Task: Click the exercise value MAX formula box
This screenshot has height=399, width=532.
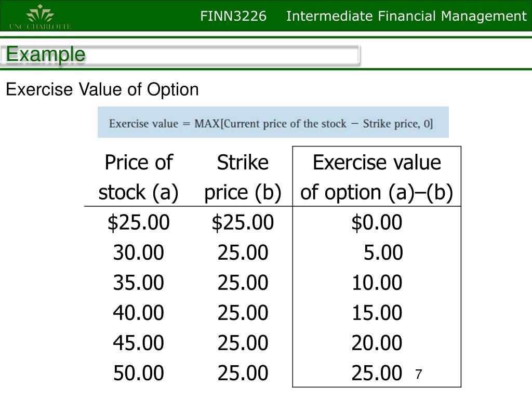Action: 273,122
